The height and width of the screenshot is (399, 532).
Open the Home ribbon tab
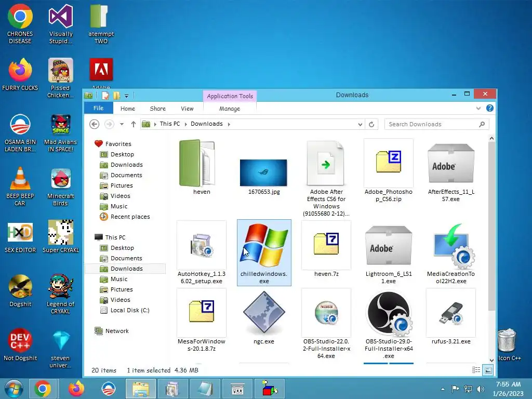tap(128, 109)
